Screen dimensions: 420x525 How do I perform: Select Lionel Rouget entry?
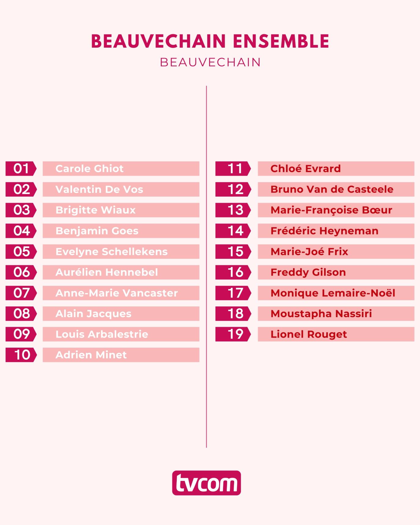(336, 334)
